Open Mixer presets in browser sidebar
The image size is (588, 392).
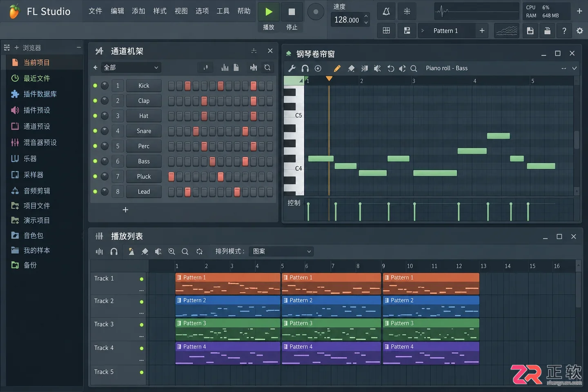[x=40, y=143]
